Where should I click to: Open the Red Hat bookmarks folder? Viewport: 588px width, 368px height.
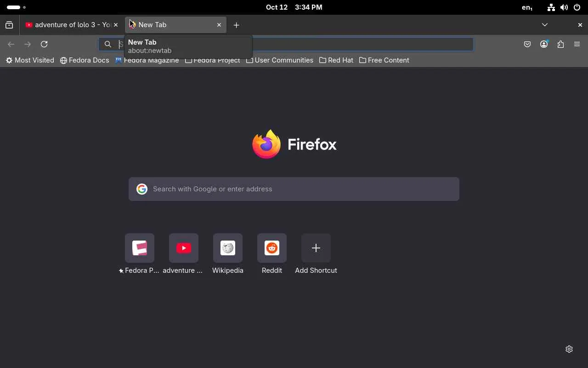[336, 60]
